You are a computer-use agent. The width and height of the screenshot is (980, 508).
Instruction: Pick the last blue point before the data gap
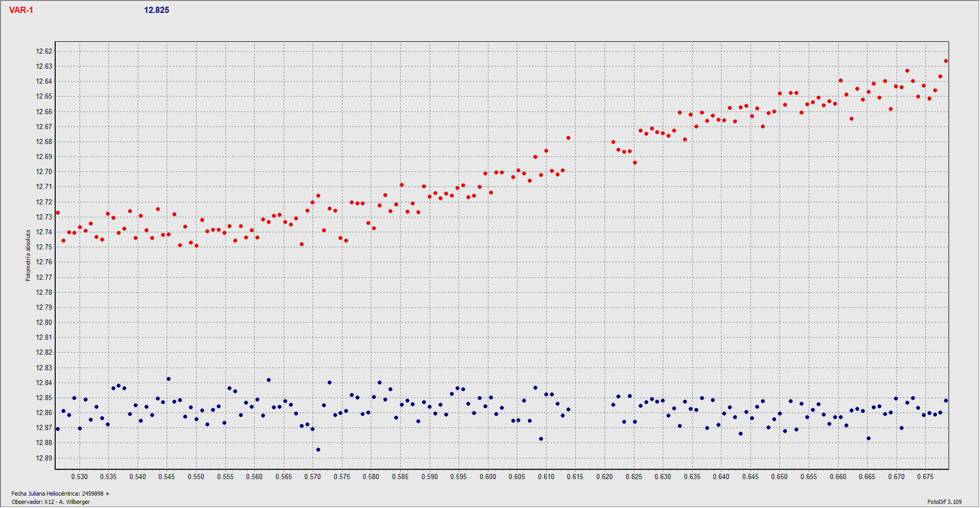(568, 409)
